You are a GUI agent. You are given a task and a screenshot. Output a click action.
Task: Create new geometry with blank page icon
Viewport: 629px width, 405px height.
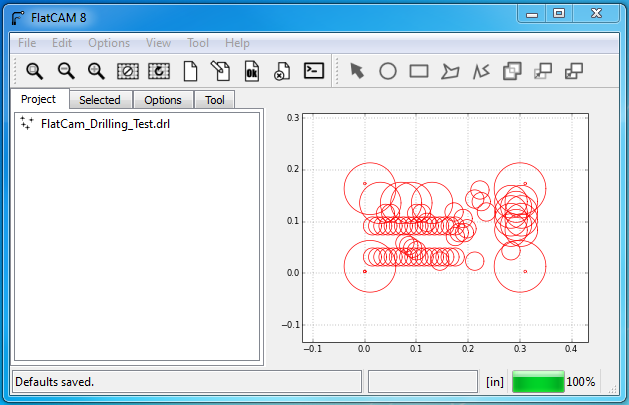click(190, 71)
